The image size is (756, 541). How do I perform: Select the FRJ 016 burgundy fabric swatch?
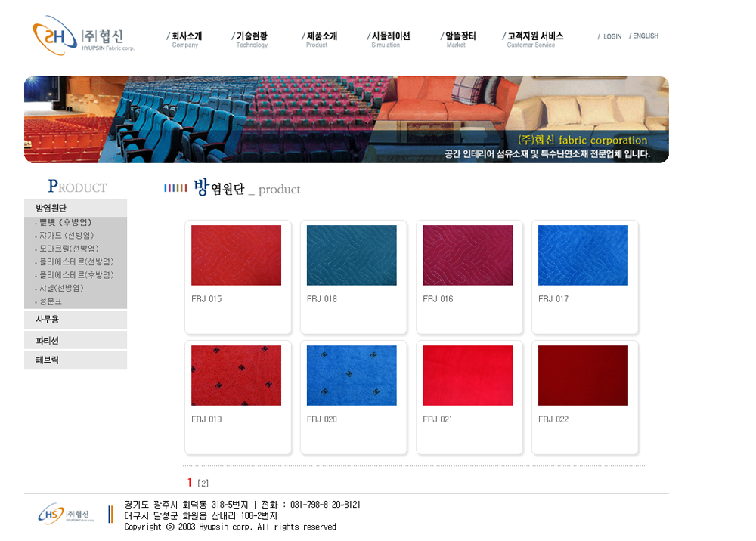(467, 255)
